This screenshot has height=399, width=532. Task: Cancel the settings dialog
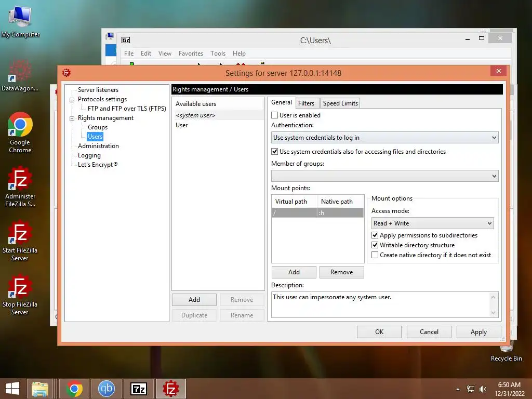429,332
